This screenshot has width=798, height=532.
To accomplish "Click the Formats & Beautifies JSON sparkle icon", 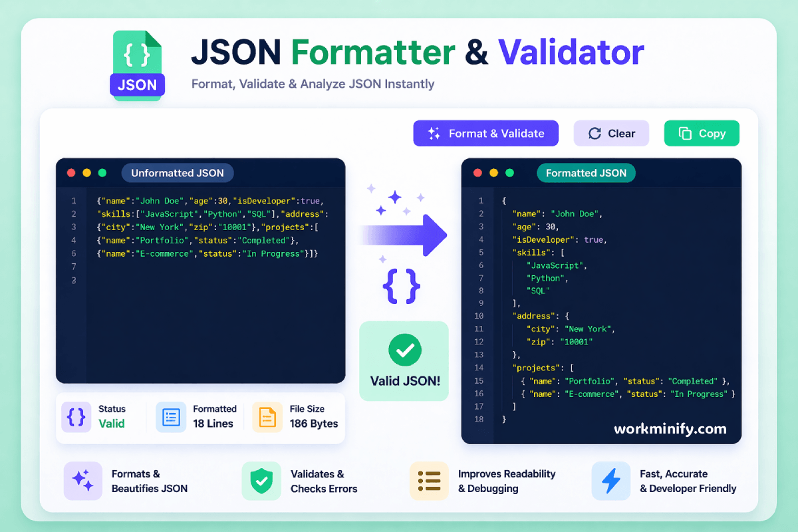I will pos(82,481).
